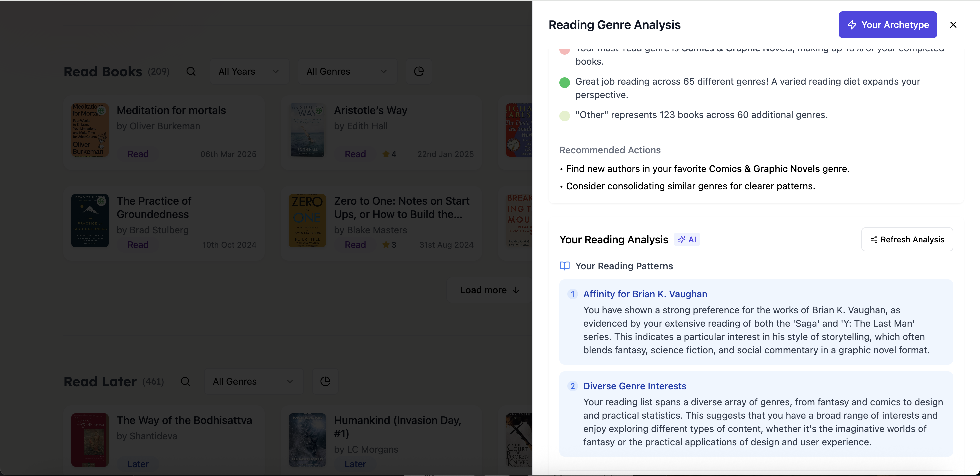
Task: Select the Diverse Genre Interests heading
Action: point(635,386)
